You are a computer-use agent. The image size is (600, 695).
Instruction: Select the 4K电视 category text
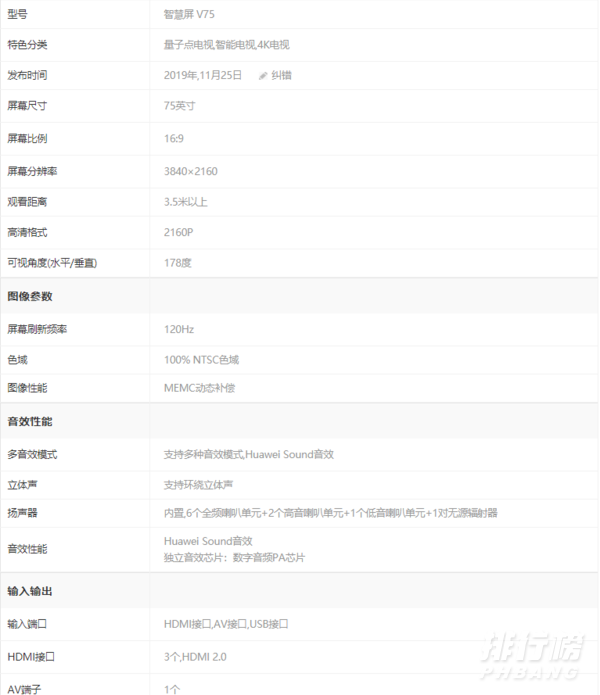point(271,45)
